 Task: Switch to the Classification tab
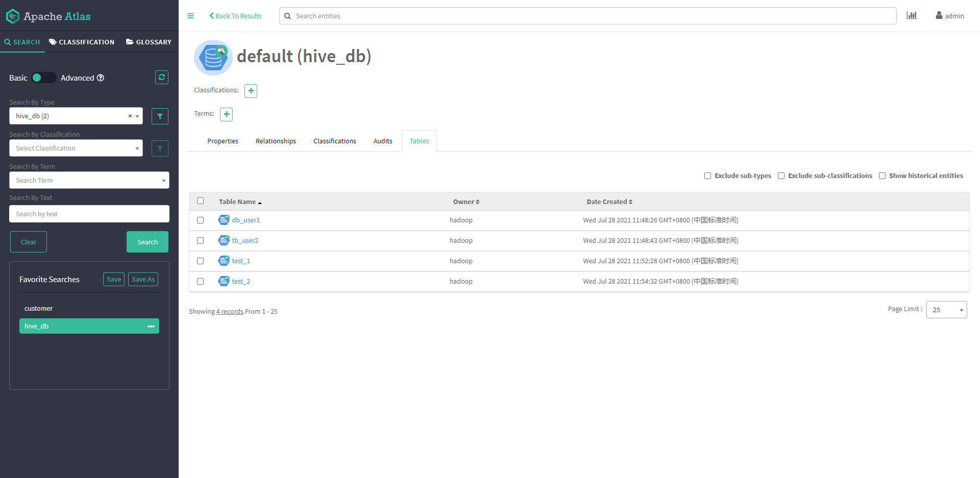click(x=82, y=42)
